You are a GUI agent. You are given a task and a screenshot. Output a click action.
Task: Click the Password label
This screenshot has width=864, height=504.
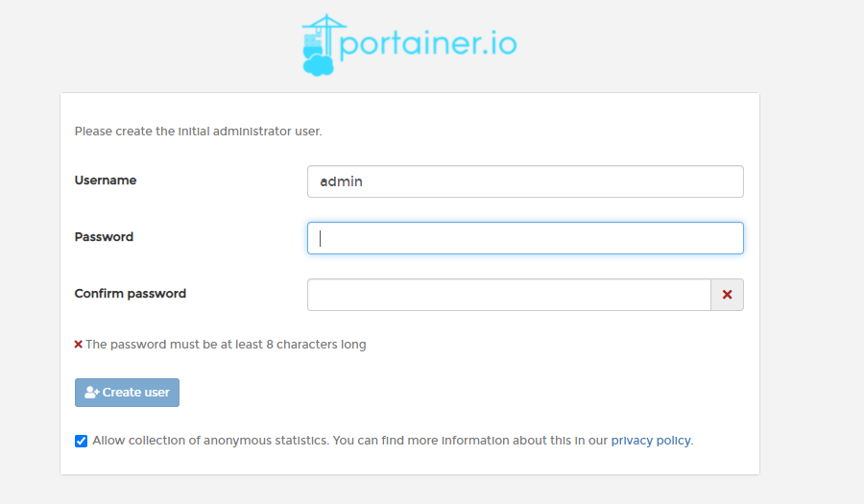104,237
